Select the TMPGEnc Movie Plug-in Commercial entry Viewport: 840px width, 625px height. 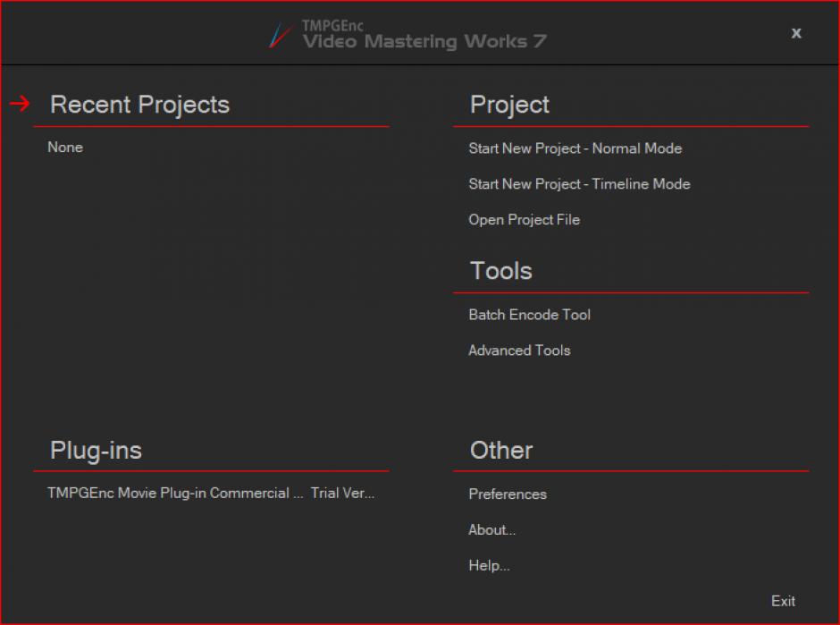175,494
